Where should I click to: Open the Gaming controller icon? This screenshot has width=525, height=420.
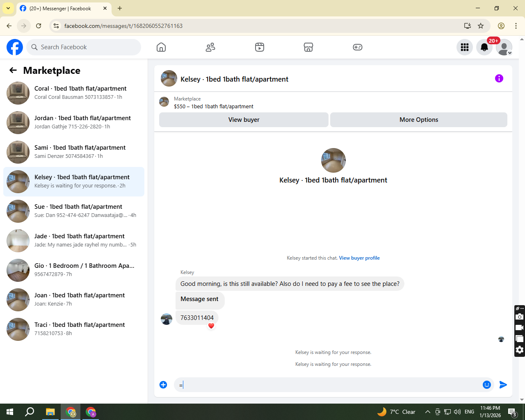click(x=358, y=47)
